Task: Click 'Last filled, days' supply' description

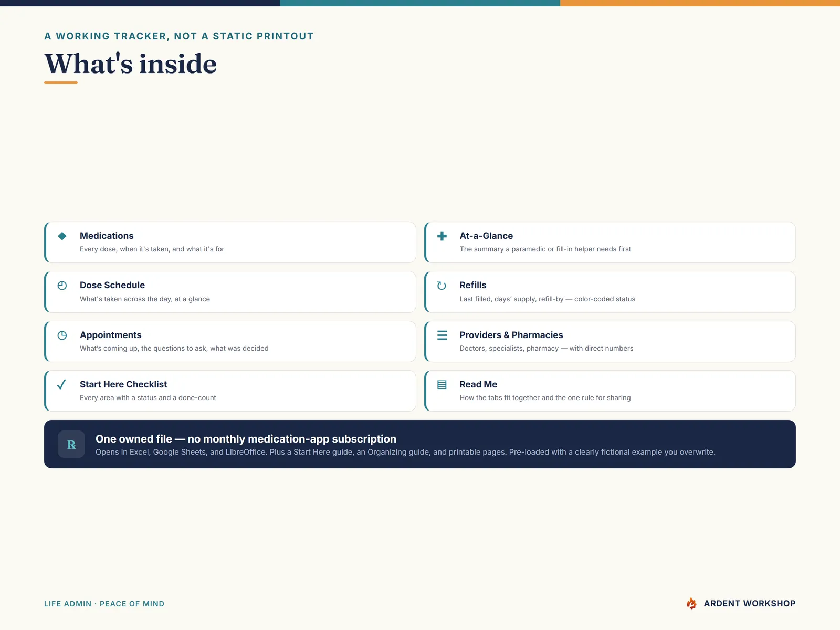Action: 548,299
